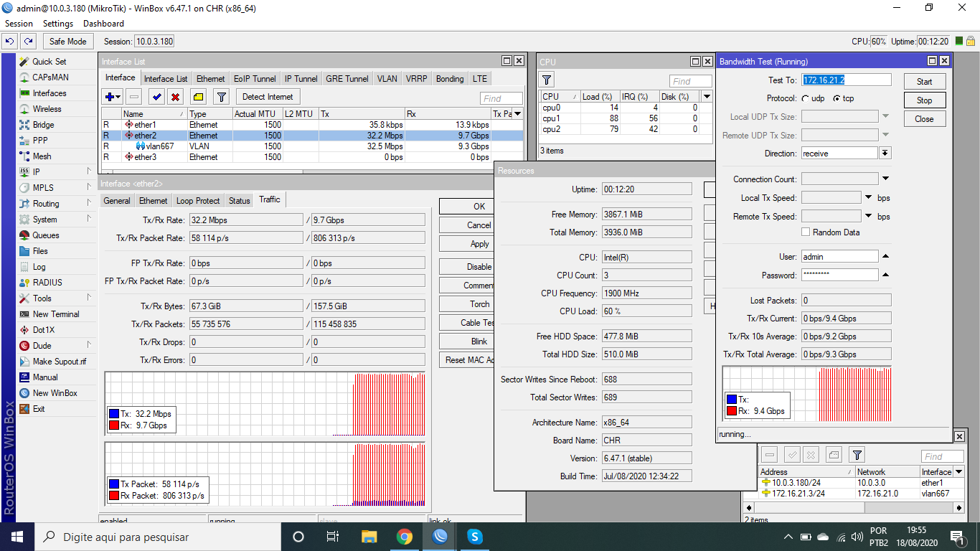Open Quick Set from sidebar
The width and height of the screenshot is (980, 551).
tap(49, 62)
